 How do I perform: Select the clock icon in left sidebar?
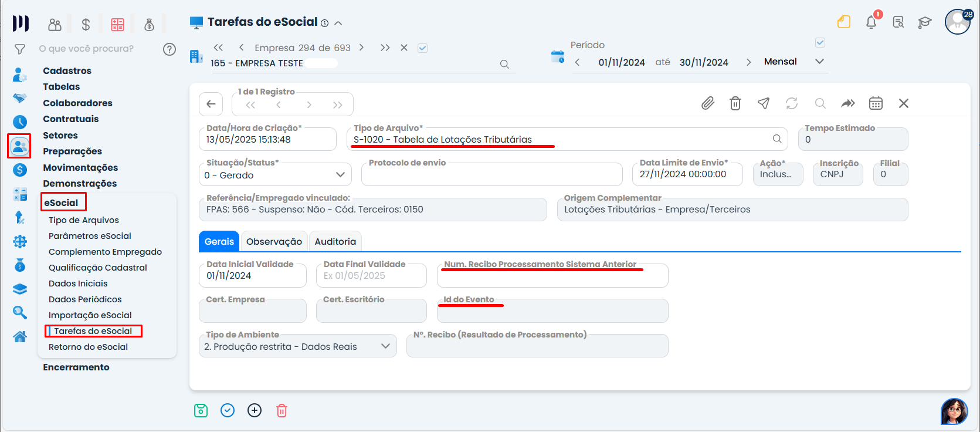coord(20,122)
